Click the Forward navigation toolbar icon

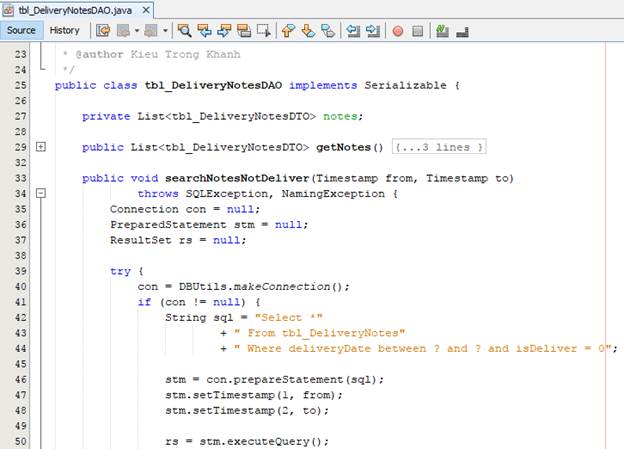(x=151, y=31)
